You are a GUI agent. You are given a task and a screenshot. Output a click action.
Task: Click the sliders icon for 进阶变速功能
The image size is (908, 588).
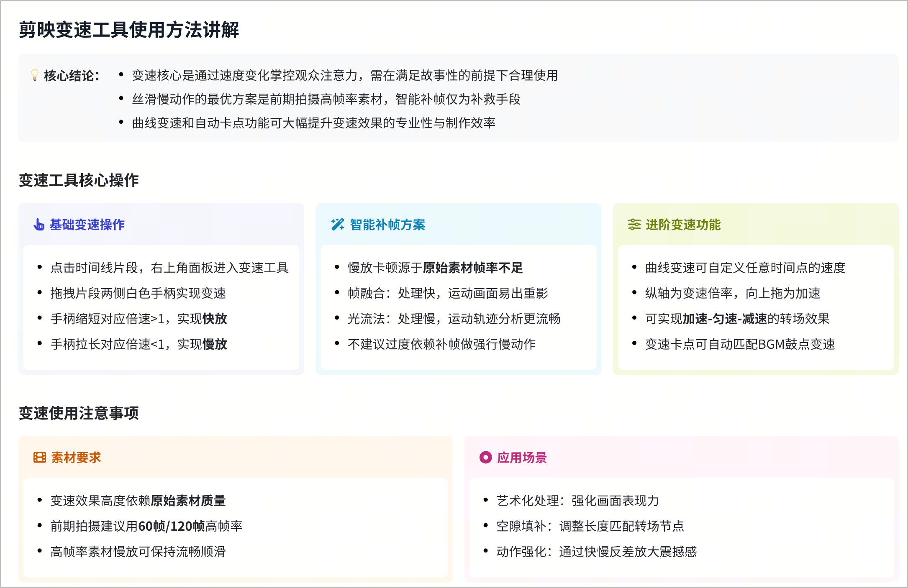634,225
